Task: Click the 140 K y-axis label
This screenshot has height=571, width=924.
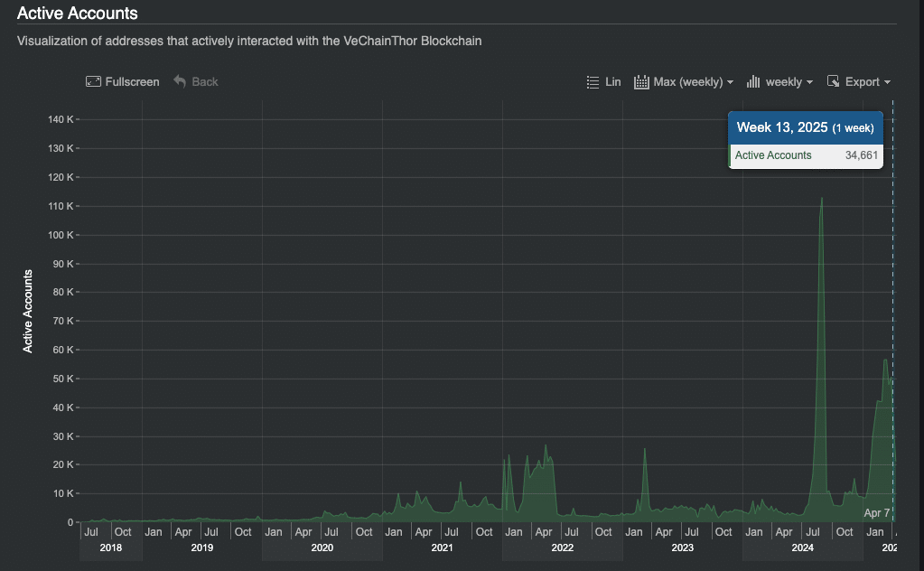Action: tap(61, 119)
